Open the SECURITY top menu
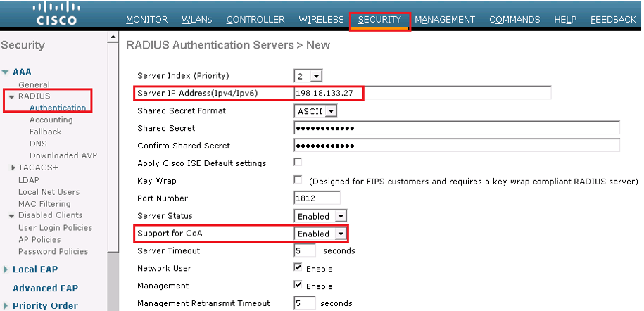 click(x=379, y=20)
